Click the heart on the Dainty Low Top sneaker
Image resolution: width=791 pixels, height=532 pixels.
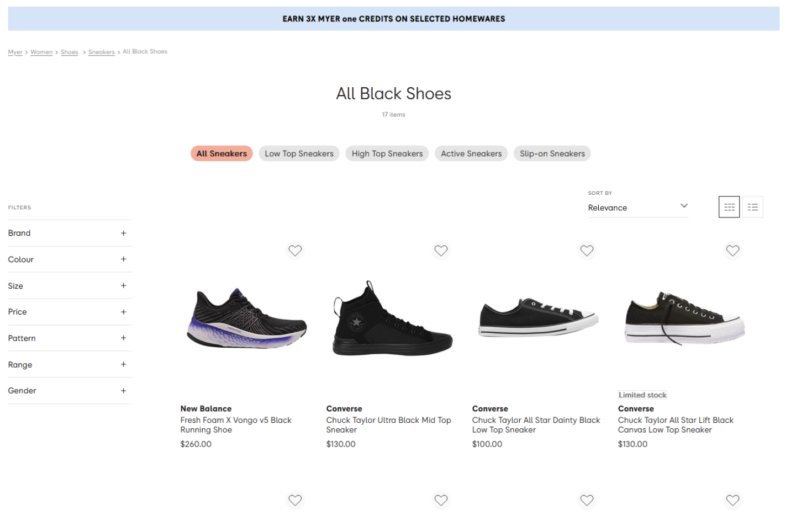coord(587,251)
